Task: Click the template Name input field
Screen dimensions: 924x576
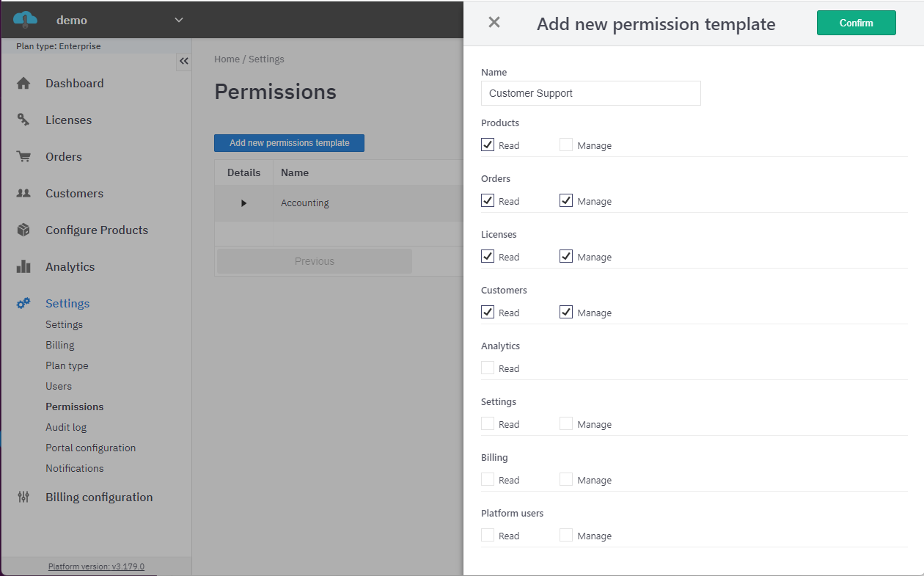Action: 590,93
